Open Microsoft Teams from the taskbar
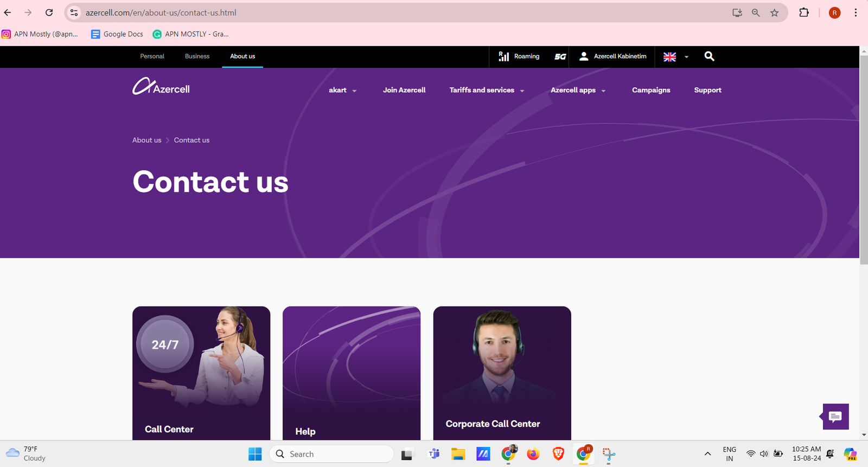 434,454
